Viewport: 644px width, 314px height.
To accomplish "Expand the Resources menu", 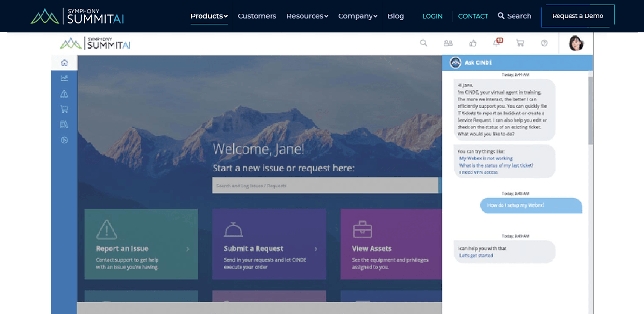I will coord(307,16).
